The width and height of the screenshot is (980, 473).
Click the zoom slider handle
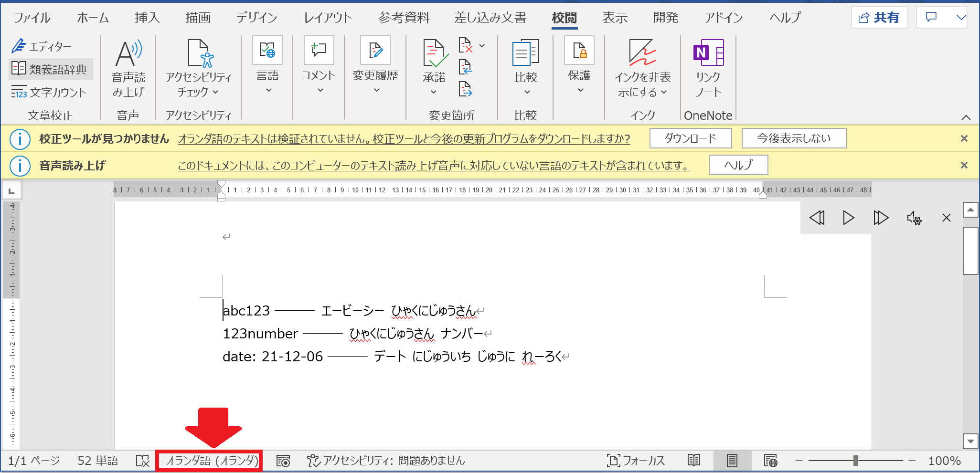point(855,461)
